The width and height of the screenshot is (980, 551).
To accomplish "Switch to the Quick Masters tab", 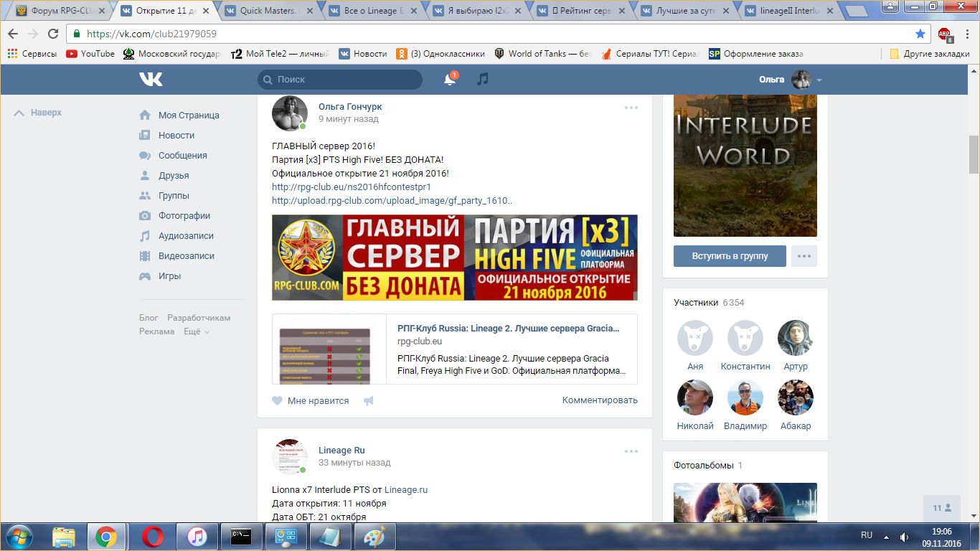I will pos(269,11).
